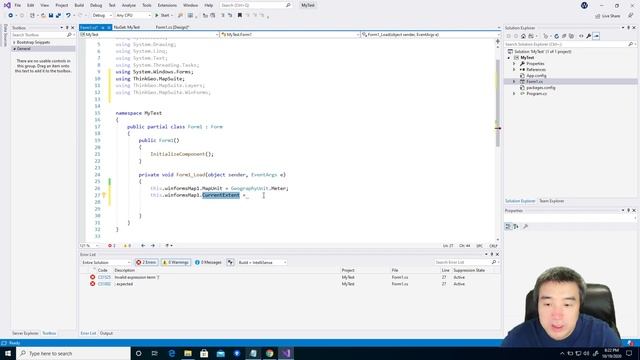Open Microsoft Edge from the taskbar
This screenshot has width=640, height=360.
click(x=171, y=353)
